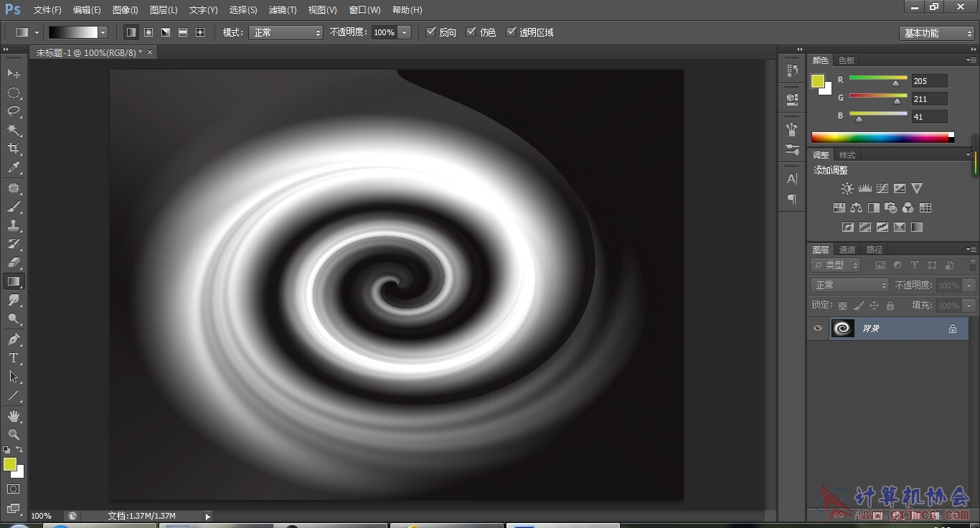Image resolution: width=980 pixels, height=528 pixels.
Task: Choose the linear gradient style
Action: point(131,32)
